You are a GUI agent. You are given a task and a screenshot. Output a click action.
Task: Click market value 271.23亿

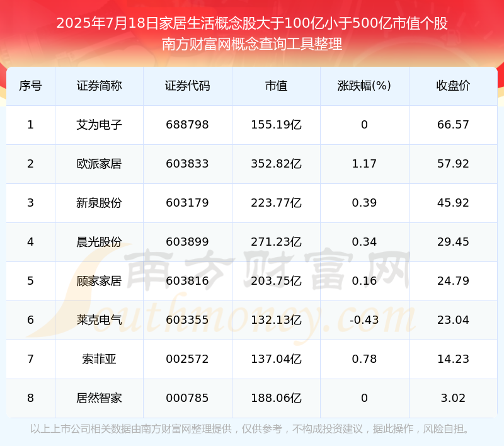(276, 242)
